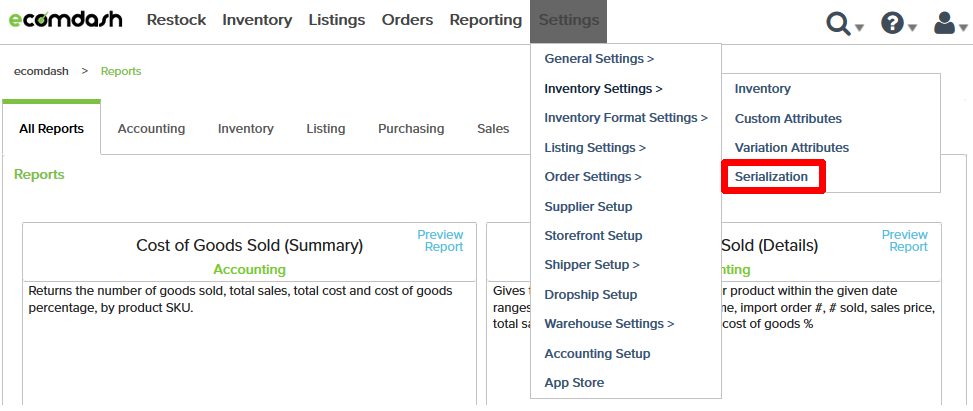Click the help question mark icon
The image size is (973, 411).
pyautogui.click(x=892, y=24)
